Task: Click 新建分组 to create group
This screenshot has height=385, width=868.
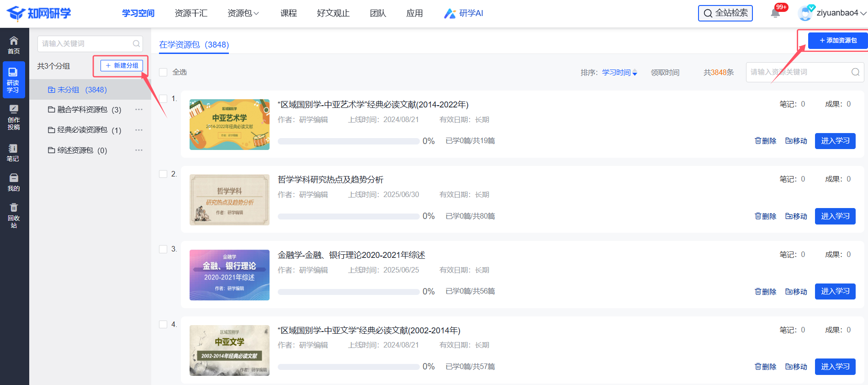Action: click(x=122, y=66)
